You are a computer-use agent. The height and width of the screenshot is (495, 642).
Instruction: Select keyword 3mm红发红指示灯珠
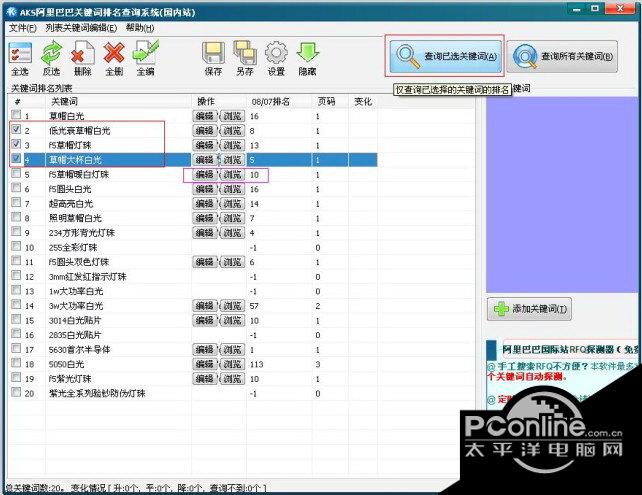click(x=88, y=277)
